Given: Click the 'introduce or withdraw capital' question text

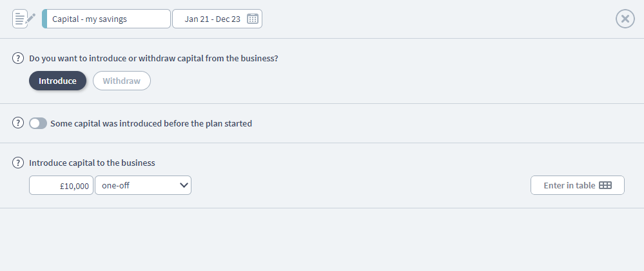Looking at the screenshot, I should [153, 58].
